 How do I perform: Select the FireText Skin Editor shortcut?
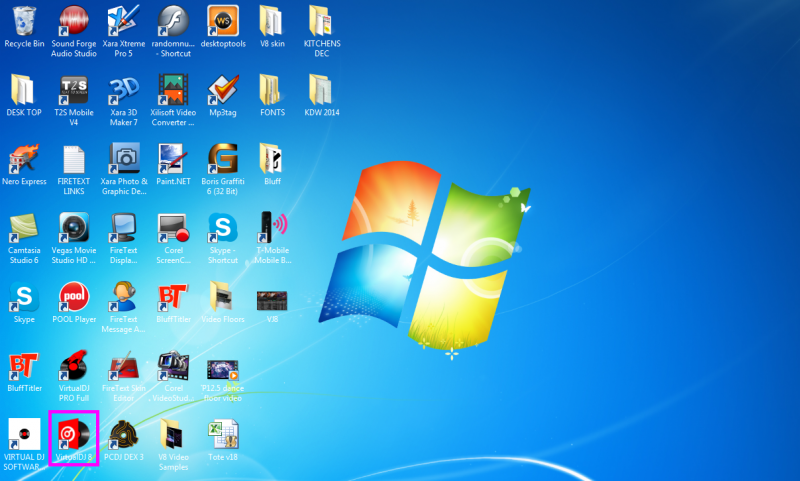point(123,366)
